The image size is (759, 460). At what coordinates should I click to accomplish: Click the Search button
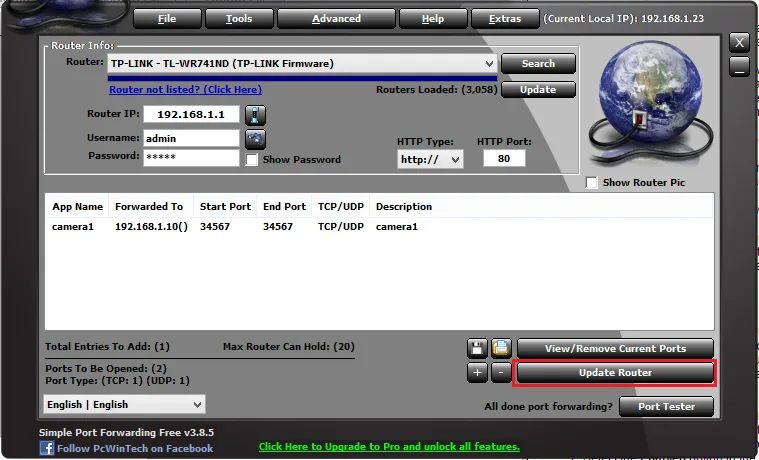pos(538,63)
